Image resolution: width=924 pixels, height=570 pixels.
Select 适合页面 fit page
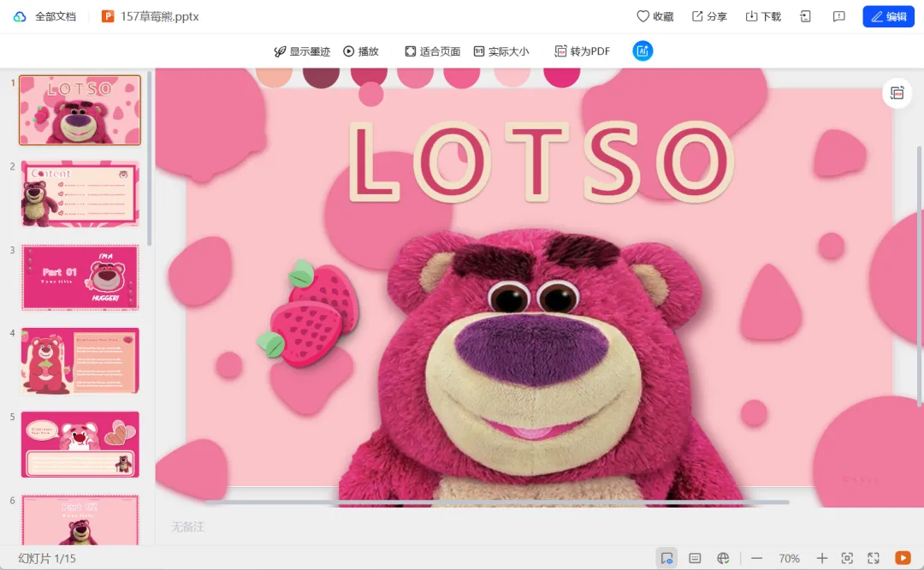tap(433, 51)
